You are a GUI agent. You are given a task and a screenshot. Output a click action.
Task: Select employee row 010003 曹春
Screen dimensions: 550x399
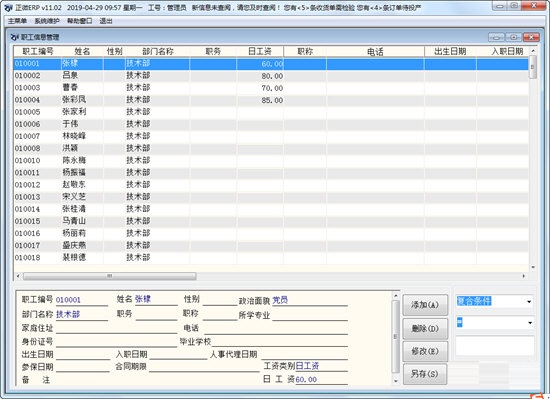tap(271, 88)
